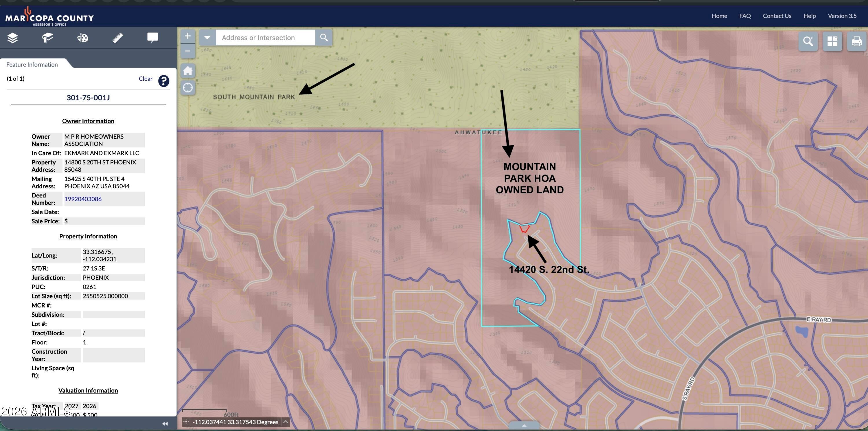The height and width of the screenshot is (431, 868).
Task: Zoom out with the minus button
Action: pos(188,51)
